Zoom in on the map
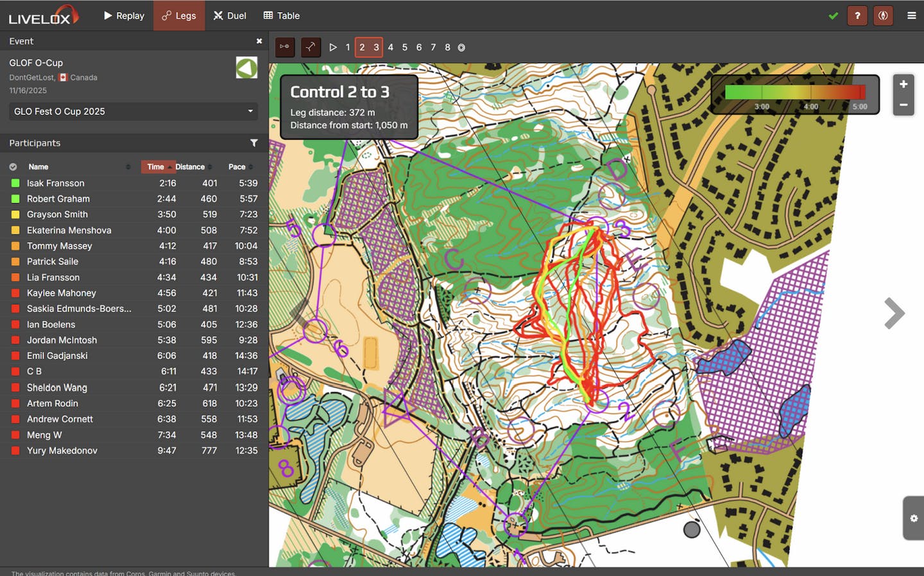Image resolution: width=924 pixels, height=576 pixels. click(903, 84)
